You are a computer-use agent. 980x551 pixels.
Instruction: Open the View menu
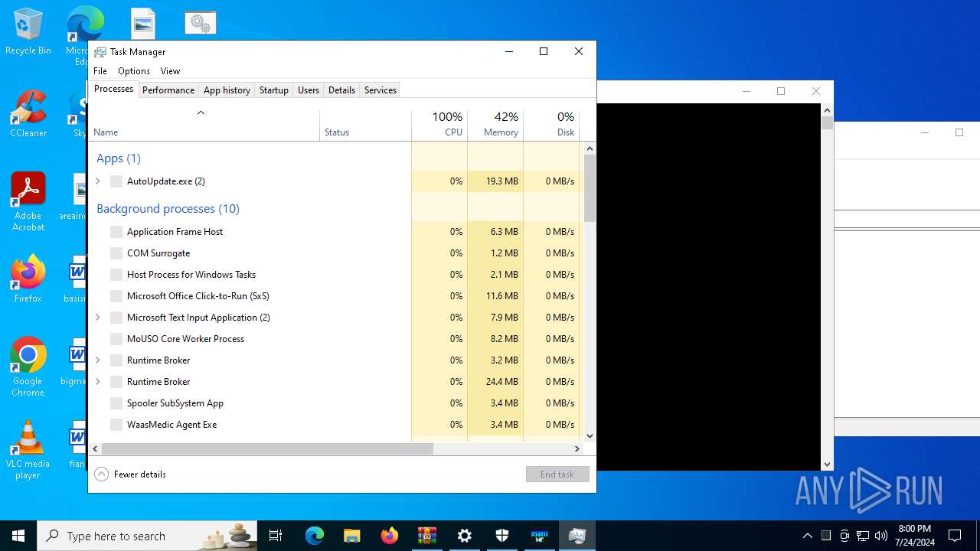click(x=170, y=71)
